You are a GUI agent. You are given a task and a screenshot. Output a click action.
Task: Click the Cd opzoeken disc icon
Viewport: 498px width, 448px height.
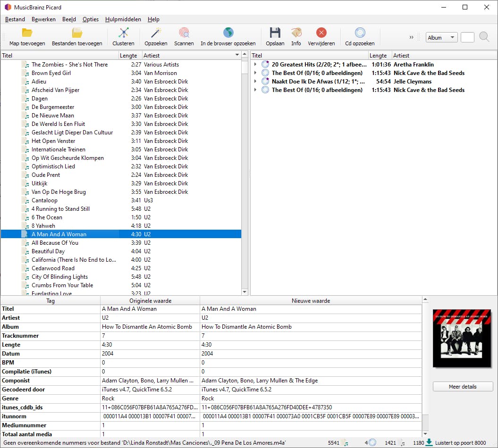(360, 33)
